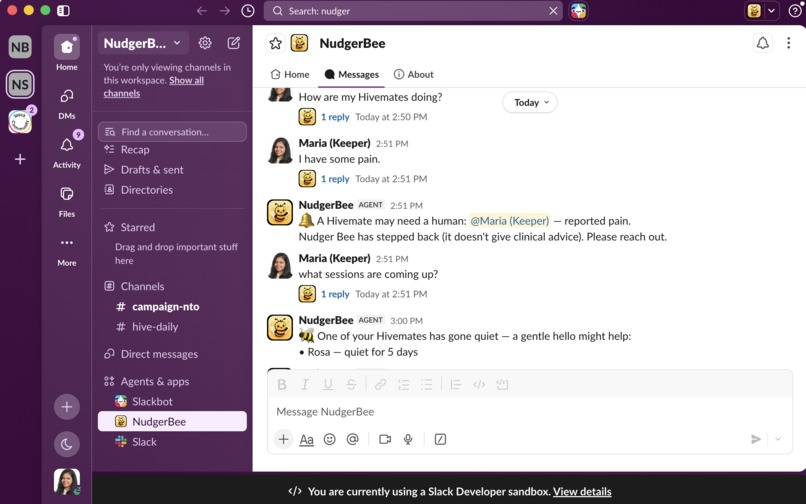Star the NudgerBee conversation
The height and width of the screenshot is (504, 806).
click(276, 43)
